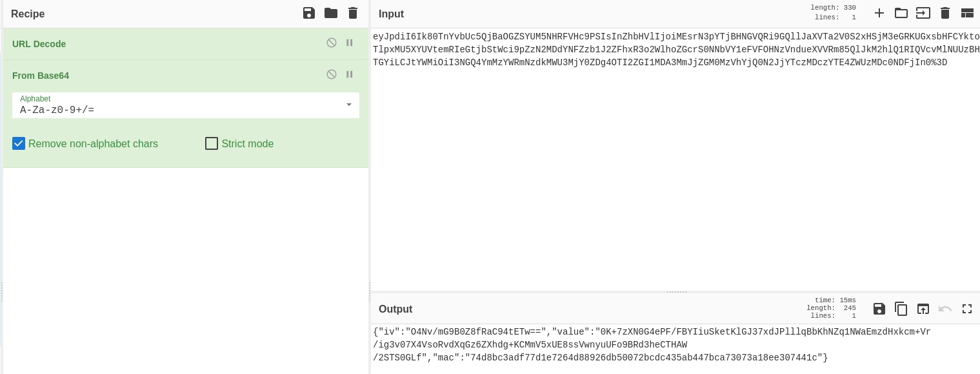The height and width of the screenshot is (374, 980).
Task: Open folder as input
Action: pyautogui.click(x=901, y=13)
